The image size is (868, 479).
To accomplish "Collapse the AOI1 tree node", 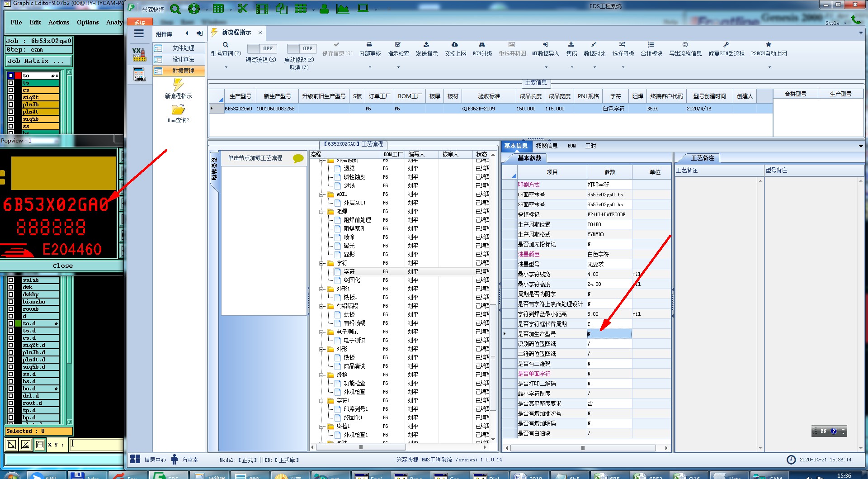I will pyautogui.click(x=321, y=194).
